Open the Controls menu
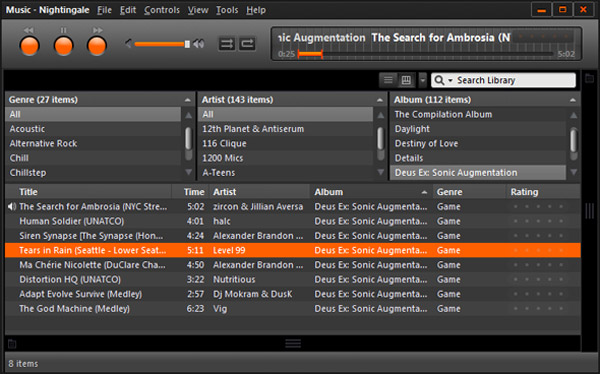The height and width of the screenshot is (374, 600). point(161,10)
